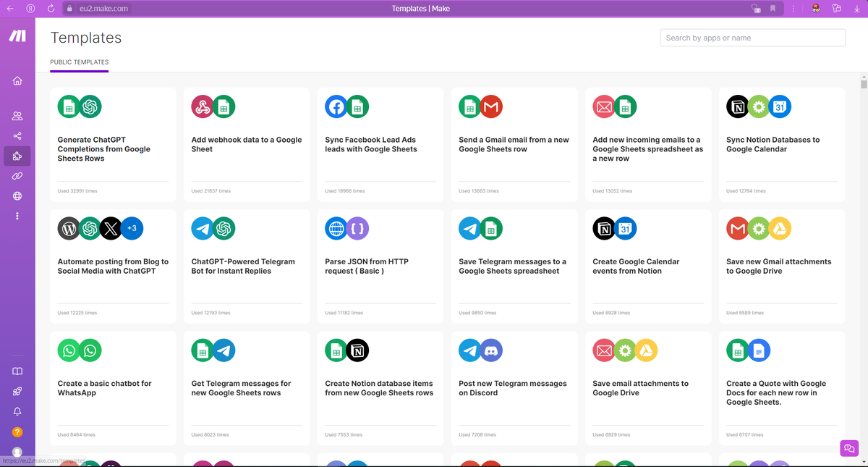Click the Discord icon on the Post new Telegram messages card
Viewport: 868px width, 467px height.
point(491,350)
